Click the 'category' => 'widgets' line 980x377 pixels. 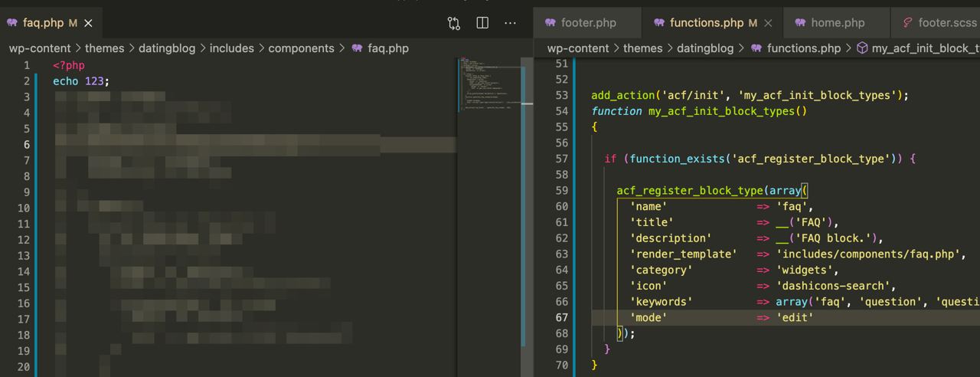(734, 270)
